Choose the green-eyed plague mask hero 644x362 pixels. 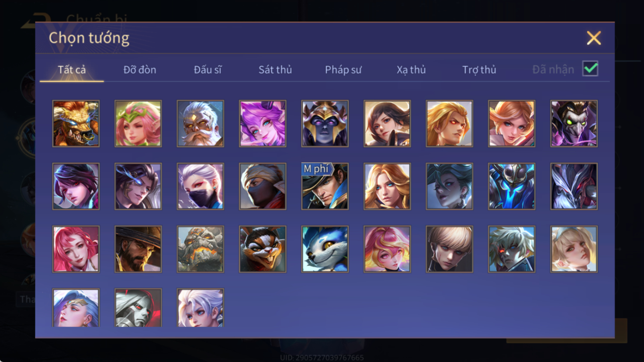coord(574,124)
